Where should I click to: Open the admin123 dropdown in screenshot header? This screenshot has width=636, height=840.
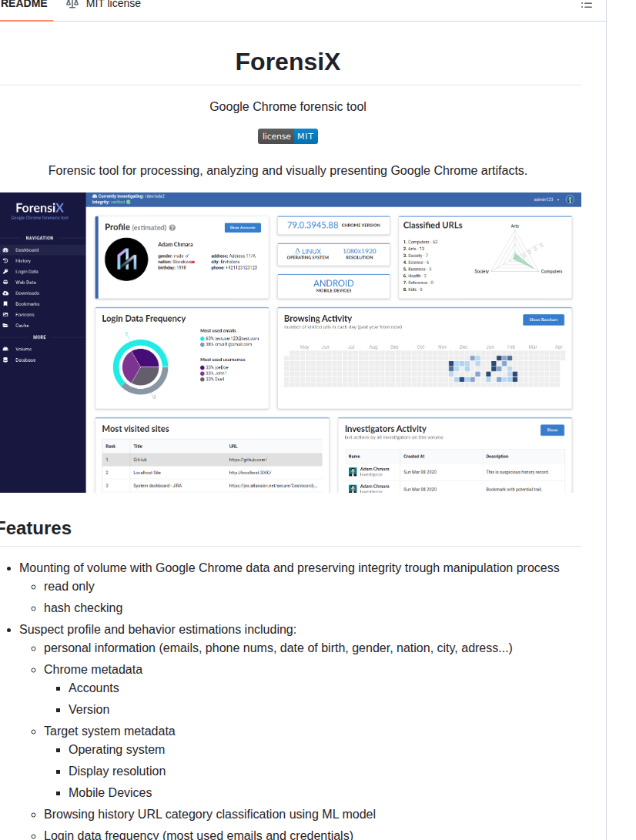[x=547, y=199]
